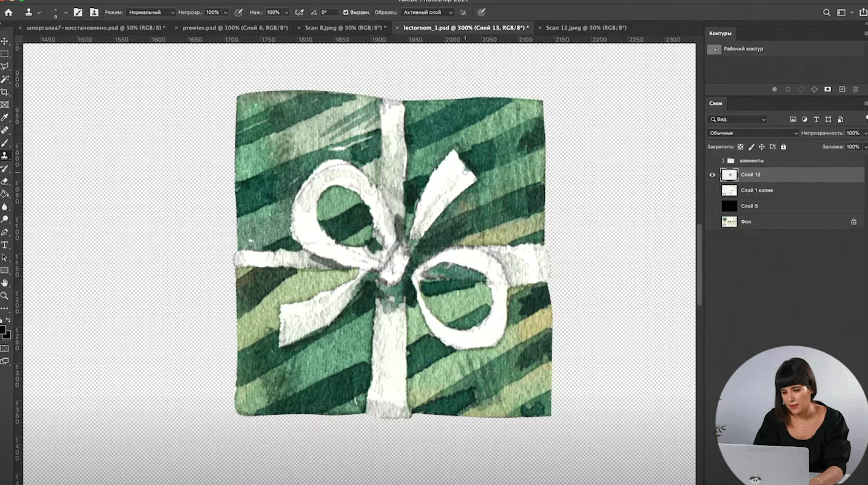Toggle the Aligned (Выравн.) checkbox
This screenshot has height=485, width=868.
346,12
